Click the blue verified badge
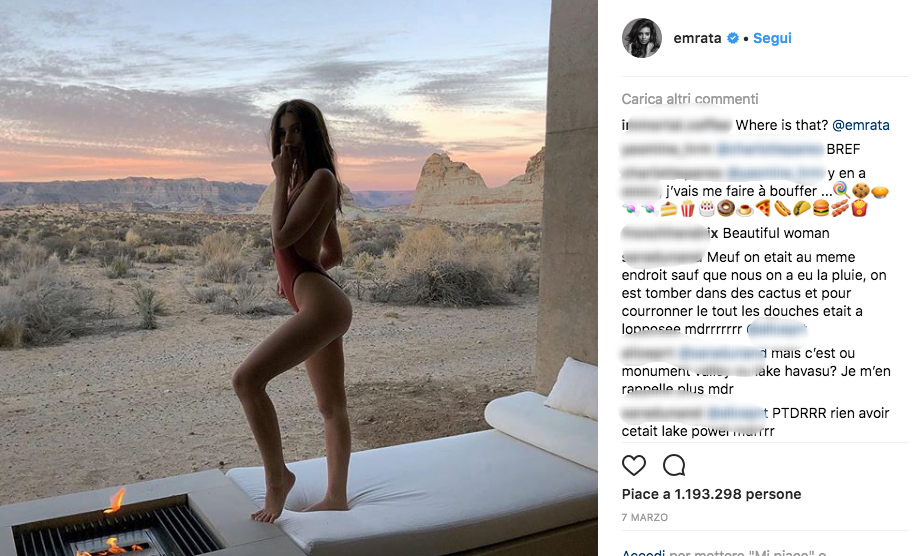The width and height of the screenshot is (918, 556). tap(732, 38)
